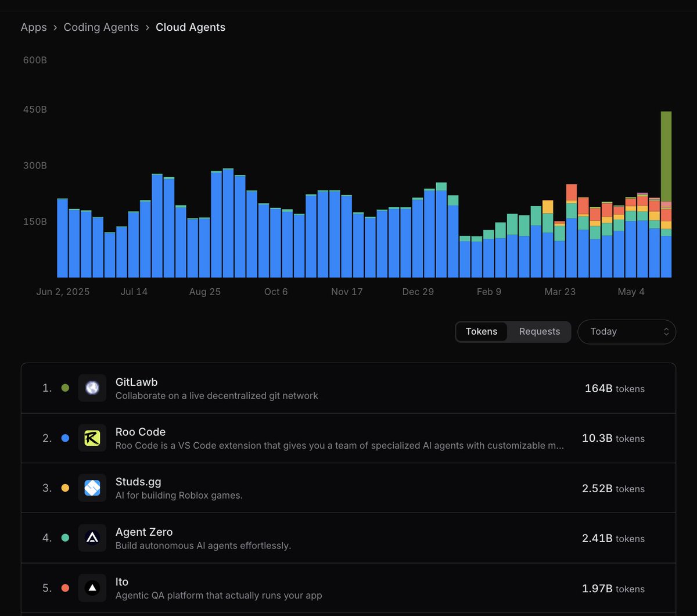The image size is (697, 616).
Task: Click the Mar 23 axis label
Action: coord(560,292)
